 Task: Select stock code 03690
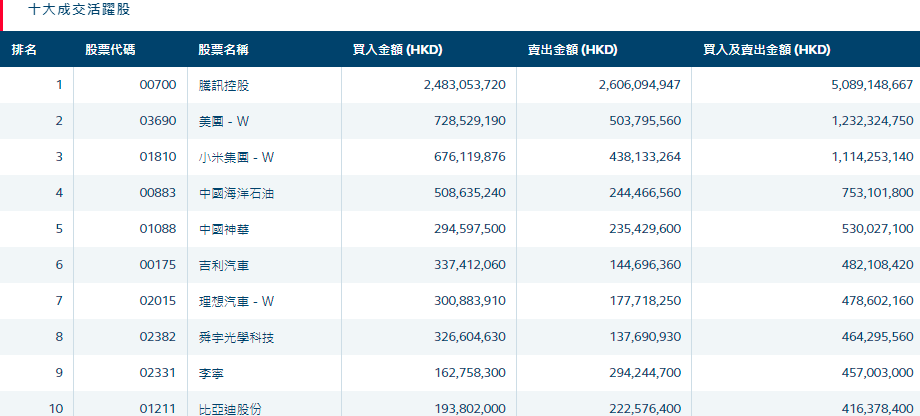pos(158,121)
